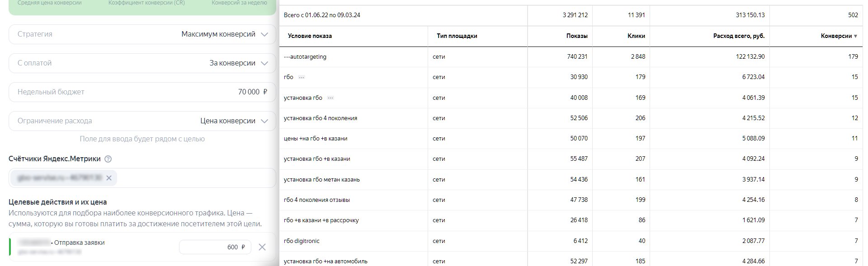Click inside the Метрика counters field
The image size is (868, 266).
[x=194, y=178]
